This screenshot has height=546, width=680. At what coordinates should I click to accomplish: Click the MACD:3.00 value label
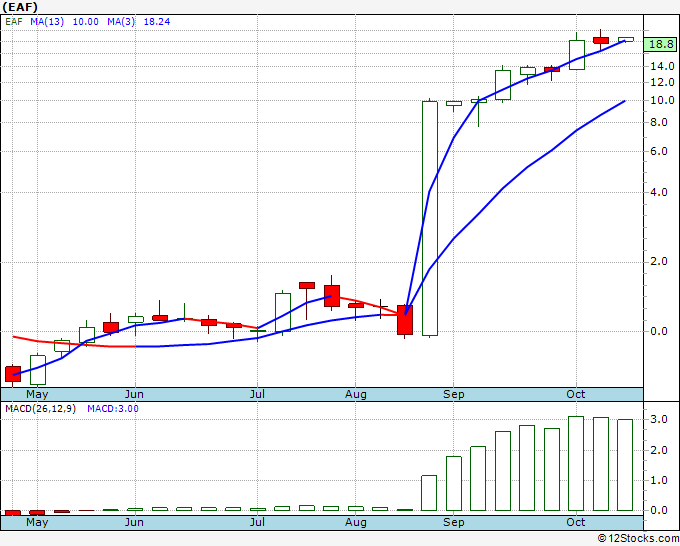click(113, 409)
